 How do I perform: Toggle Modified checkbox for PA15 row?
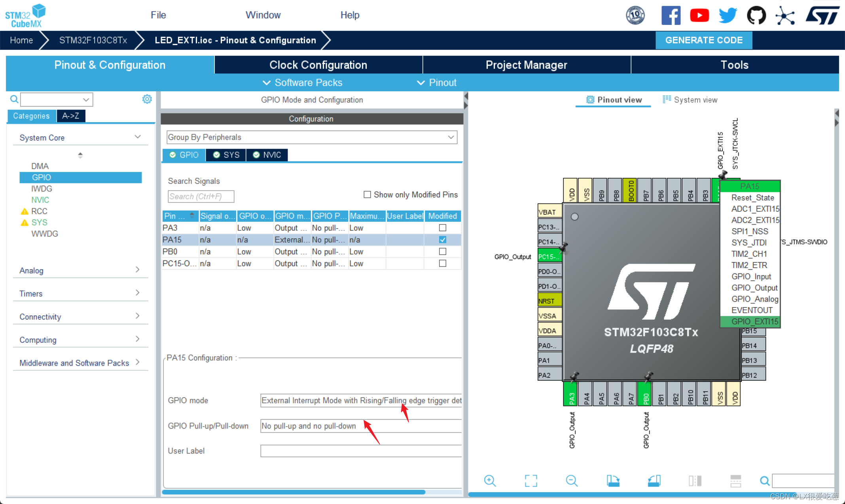pyautogui.click(x=443, y=240)
